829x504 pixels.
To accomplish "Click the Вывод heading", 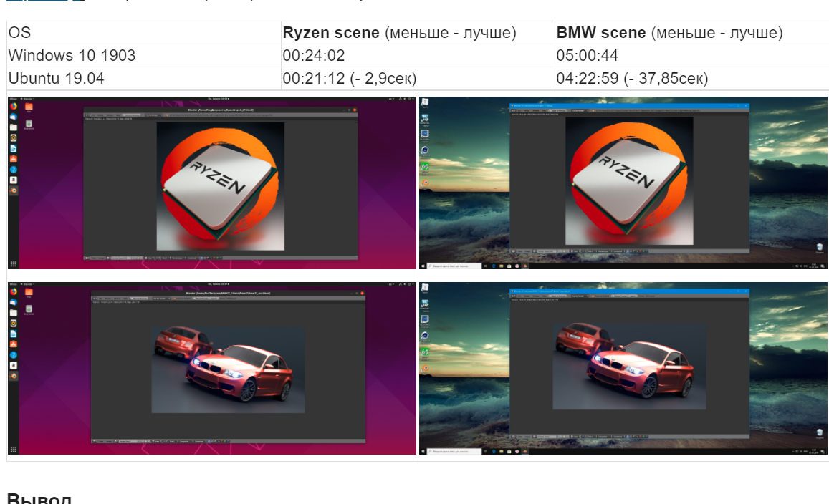I will coord(39,498).
